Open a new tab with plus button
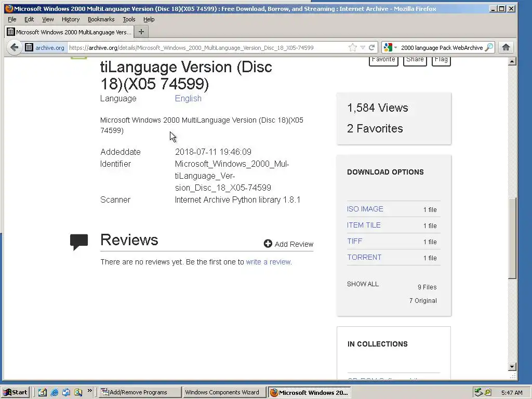Viewport: 532px width, 399px height. click(x=141, y=32)
